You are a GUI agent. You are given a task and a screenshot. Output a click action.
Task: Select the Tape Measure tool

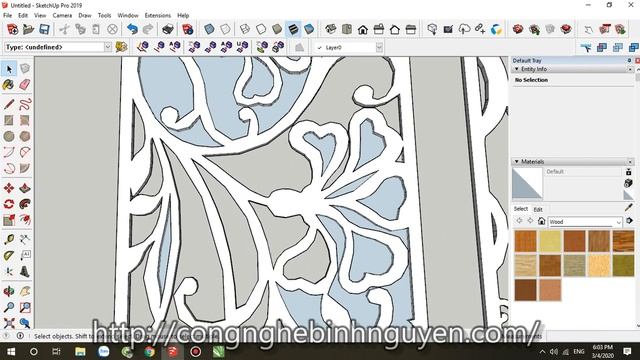click(9, 239)
